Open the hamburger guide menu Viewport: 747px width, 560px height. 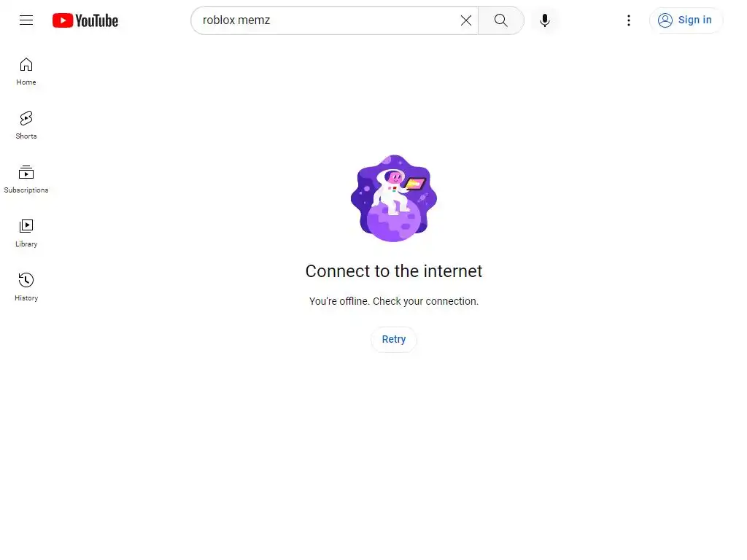pos(26,20)
